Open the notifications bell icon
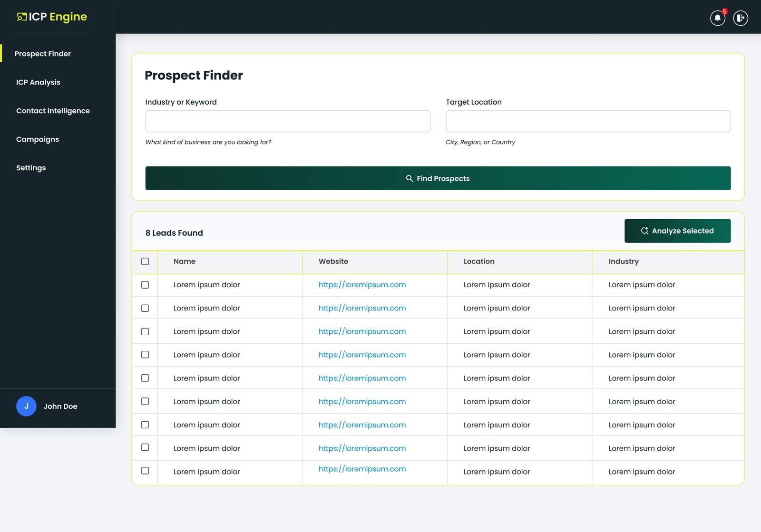761x532 pixels. click(x=717, y=18)
